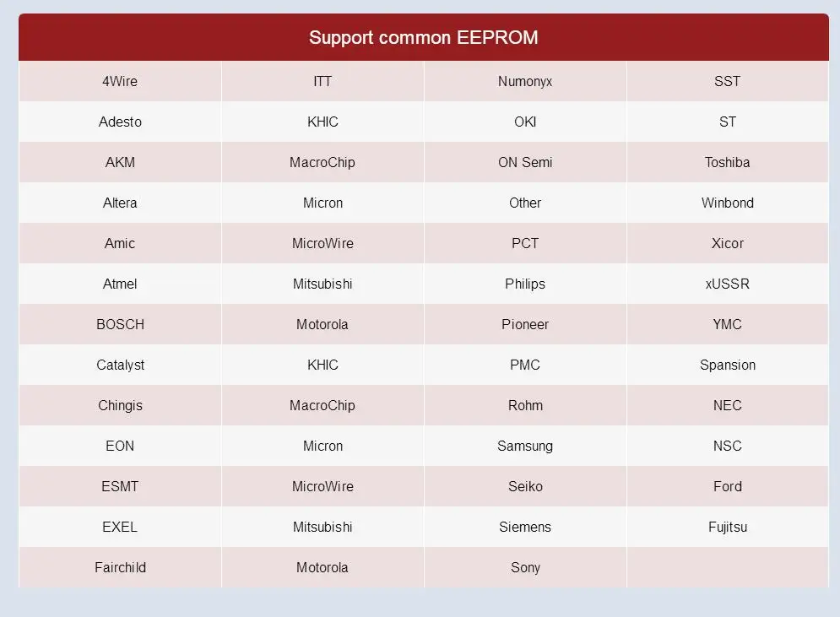Select the BOSCH cell
This screenshot has width=840, height=617.
pos(120,324)
